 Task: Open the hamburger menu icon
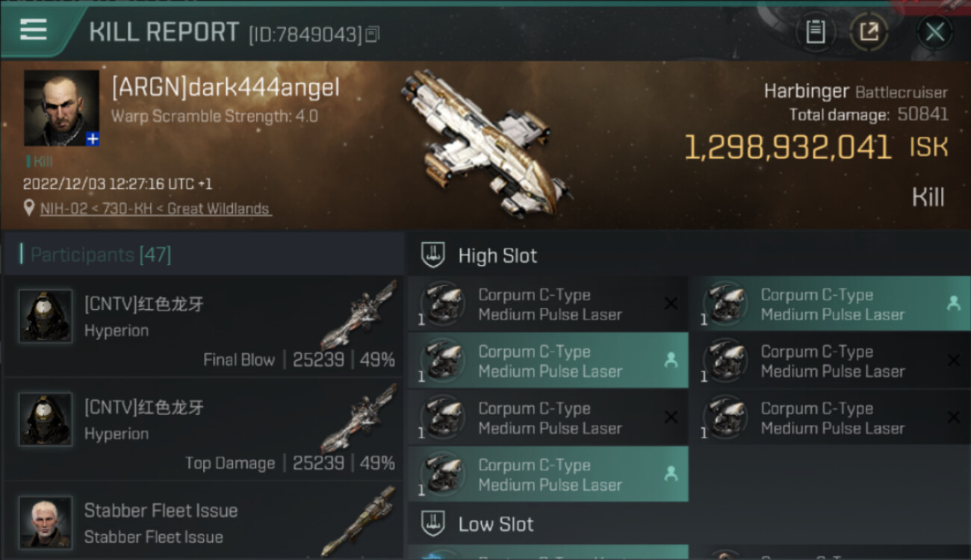coord(34,30)
